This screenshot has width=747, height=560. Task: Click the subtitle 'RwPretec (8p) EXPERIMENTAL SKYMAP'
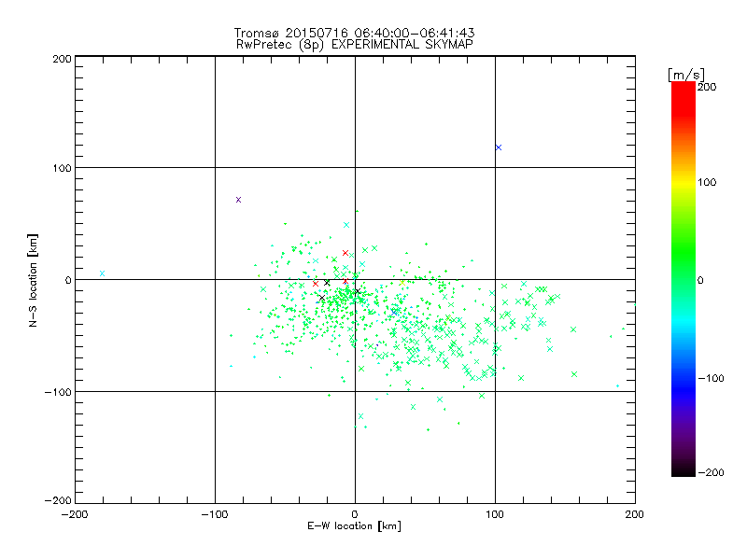pos(355,45)
